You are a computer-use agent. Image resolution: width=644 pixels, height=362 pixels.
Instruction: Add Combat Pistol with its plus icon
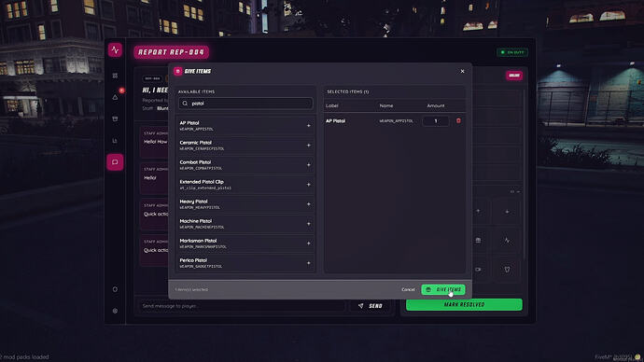tap(308, 165)
